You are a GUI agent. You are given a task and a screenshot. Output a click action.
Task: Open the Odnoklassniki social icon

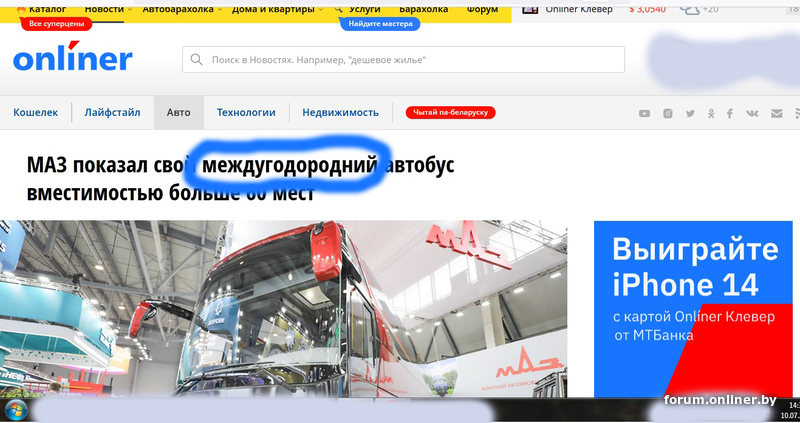pos(711,113)
